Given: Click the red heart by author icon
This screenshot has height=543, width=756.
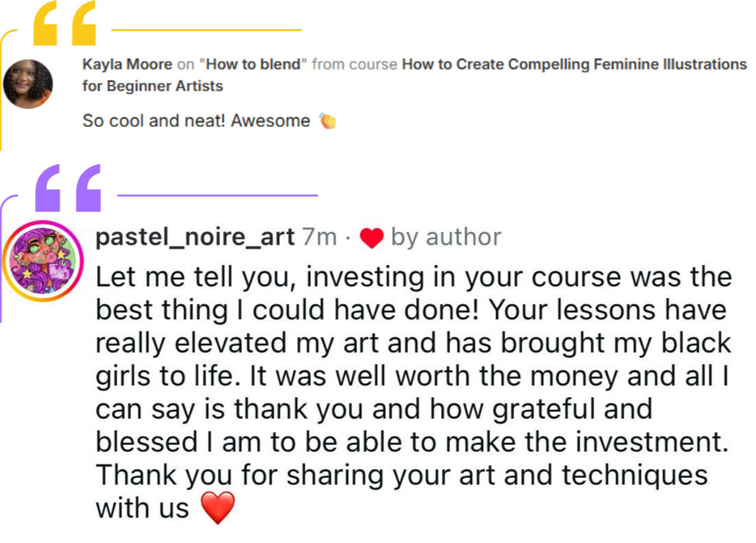Looking at the screenshot, I should (372, 238).
